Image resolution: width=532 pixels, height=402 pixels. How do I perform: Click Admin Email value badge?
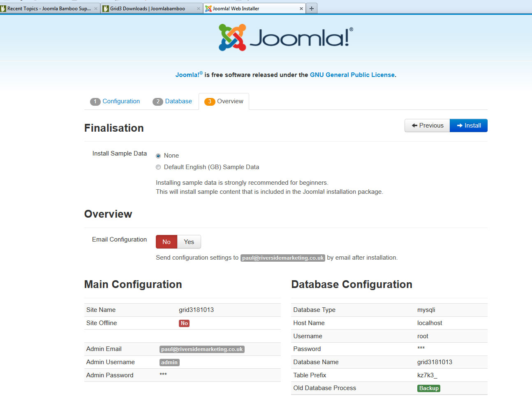(202, 349)
